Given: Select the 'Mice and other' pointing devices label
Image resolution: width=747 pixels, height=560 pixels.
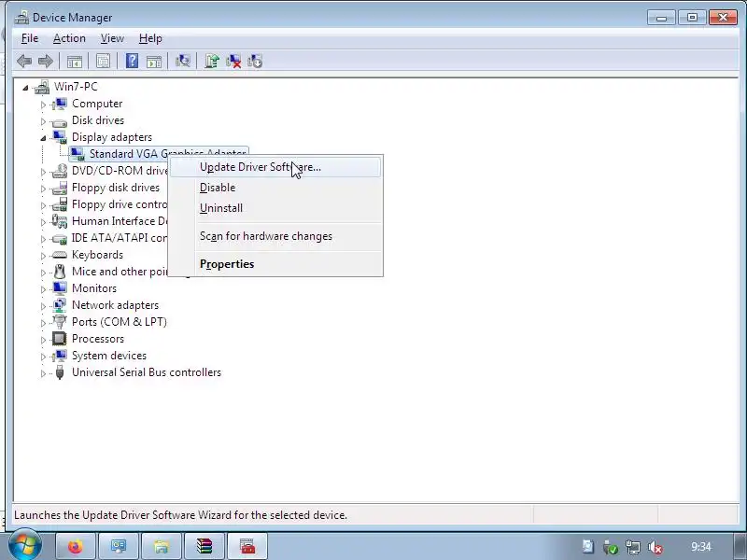Looking at the screenshot, I should [x=120, y=272].
